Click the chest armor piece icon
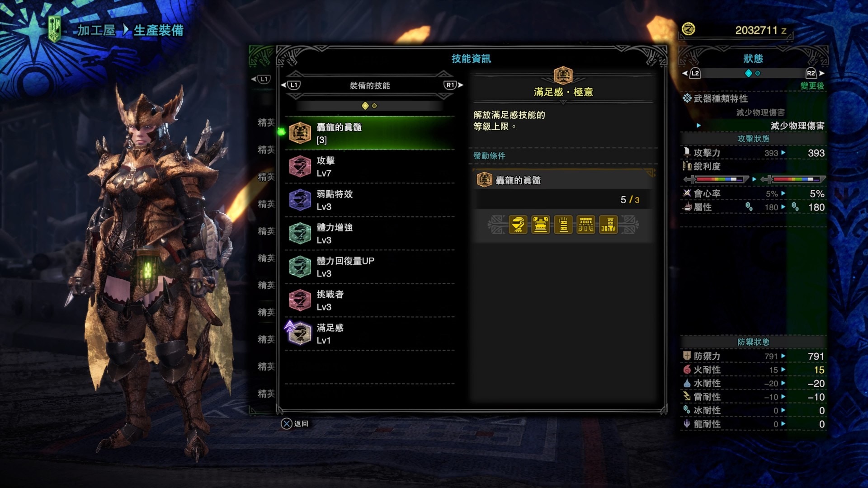 [x=541, y=225]
